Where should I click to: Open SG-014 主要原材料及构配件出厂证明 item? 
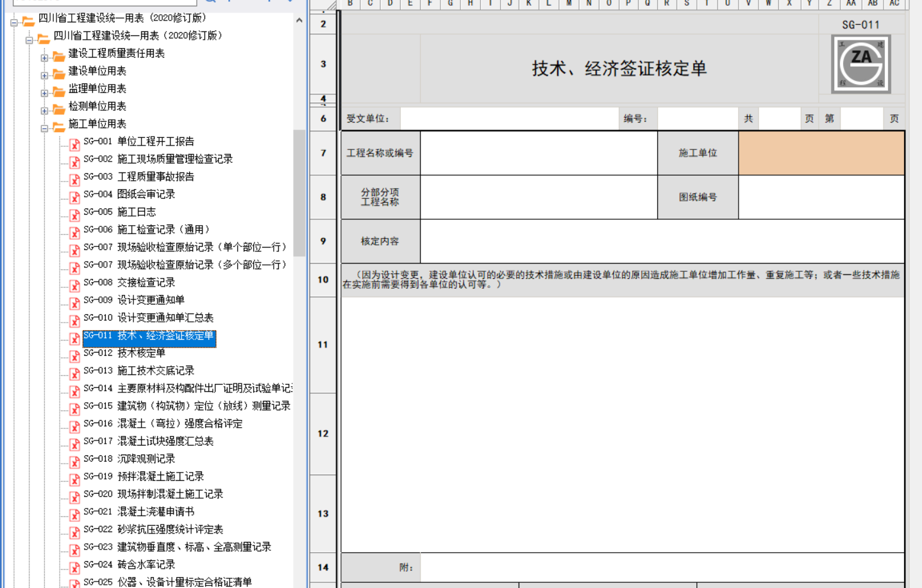188,389
